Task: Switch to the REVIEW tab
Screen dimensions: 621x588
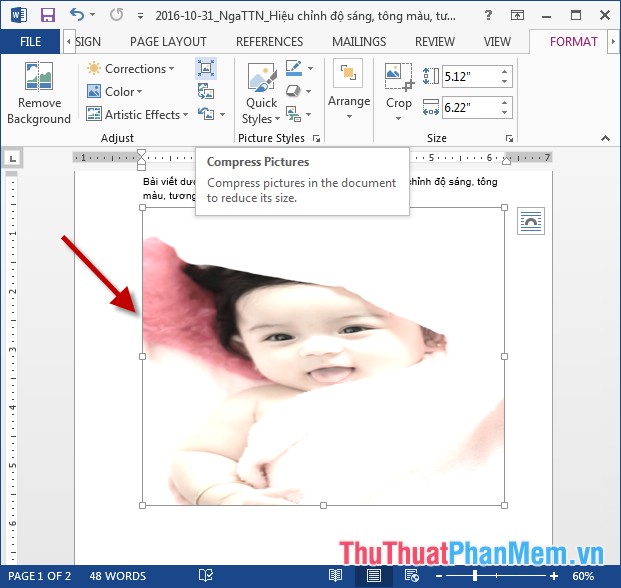Action: click(x=435, y=41)
